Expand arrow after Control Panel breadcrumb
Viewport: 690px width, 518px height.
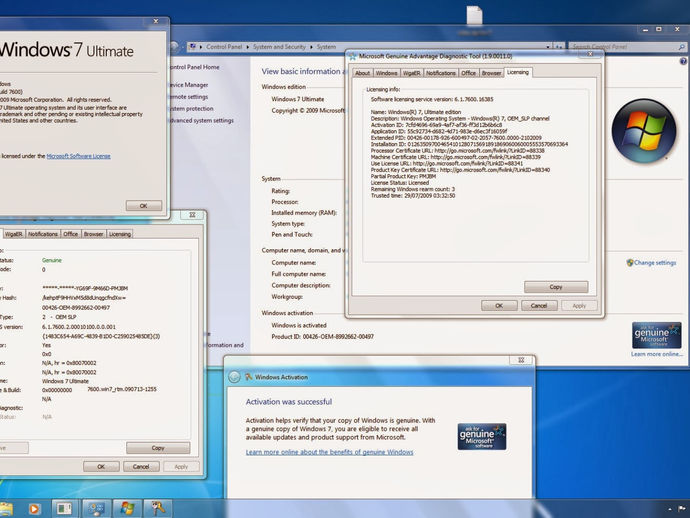(247, 47)
